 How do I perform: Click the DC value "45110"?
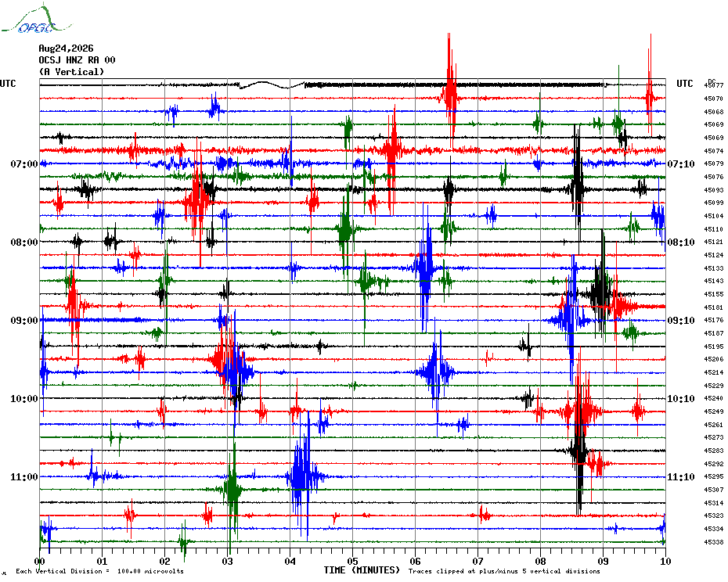pyautogui.click(x=714, y=229)
